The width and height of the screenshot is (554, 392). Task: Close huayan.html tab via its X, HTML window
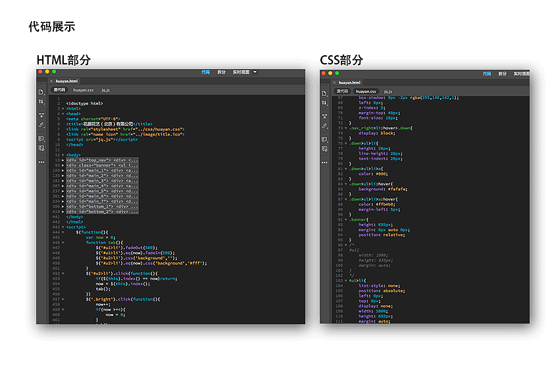tap(51, 81)
